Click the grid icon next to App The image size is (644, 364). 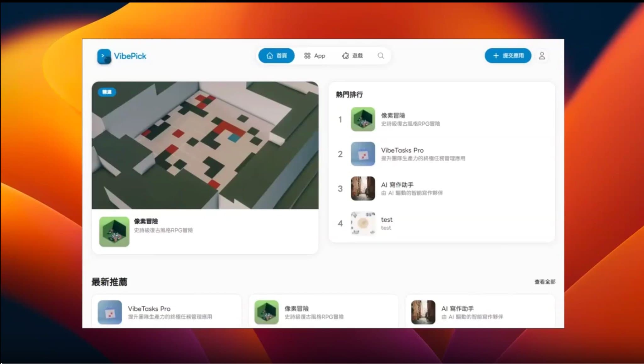pyautogui.click(x=308, y=55)
